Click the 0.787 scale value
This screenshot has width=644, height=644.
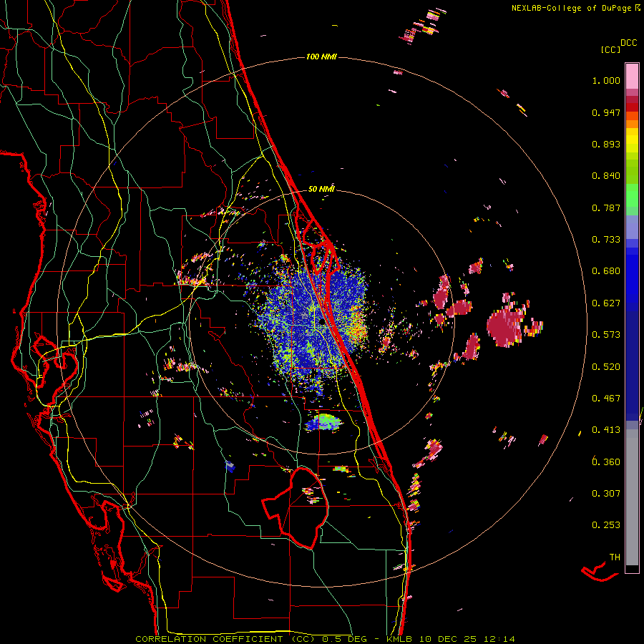tap(606, 208)
